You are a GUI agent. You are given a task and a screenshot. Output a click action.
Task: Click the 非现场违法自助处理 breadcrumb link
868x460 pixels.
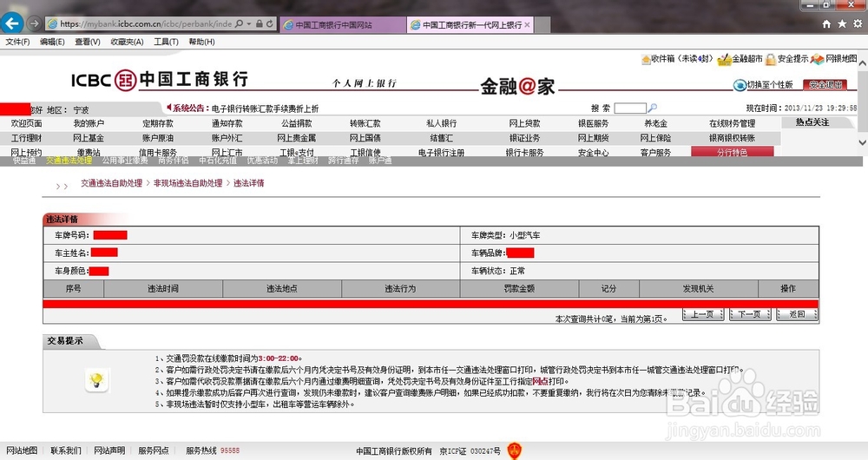pyautogui.click(x=187, y=183)
